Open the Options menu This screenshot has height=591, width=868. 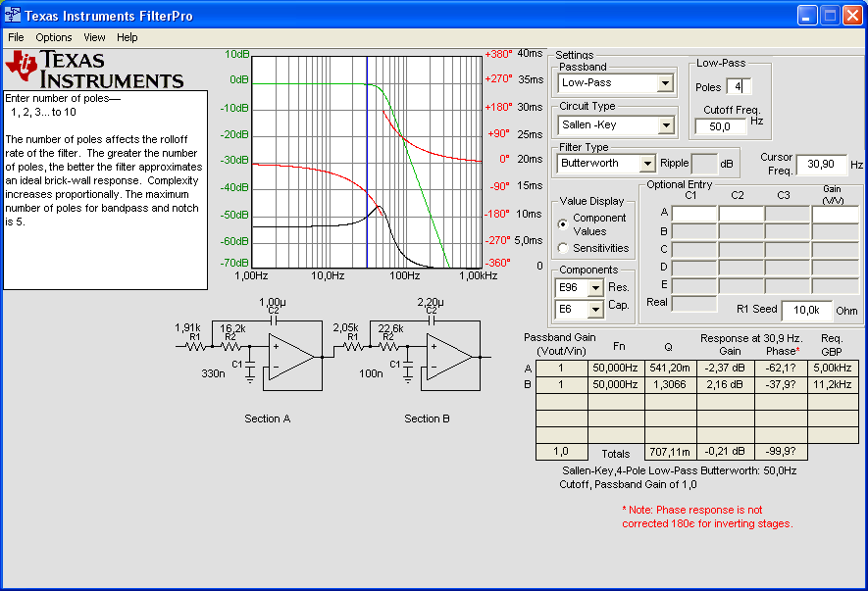(x=54, y=37)
